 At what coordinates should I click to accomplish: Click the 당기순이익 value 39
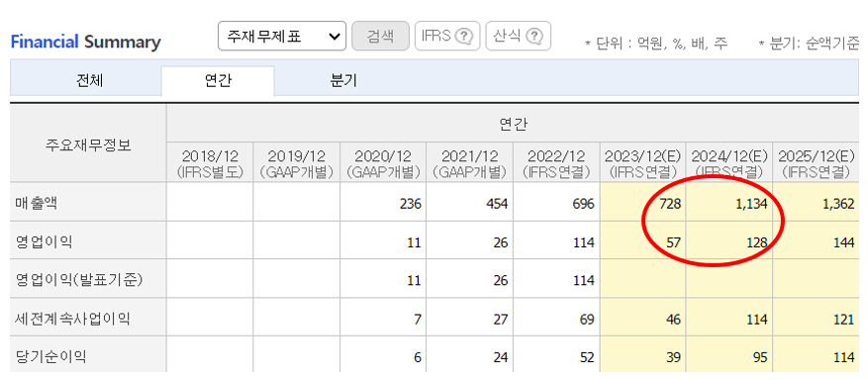pos(674,357)
